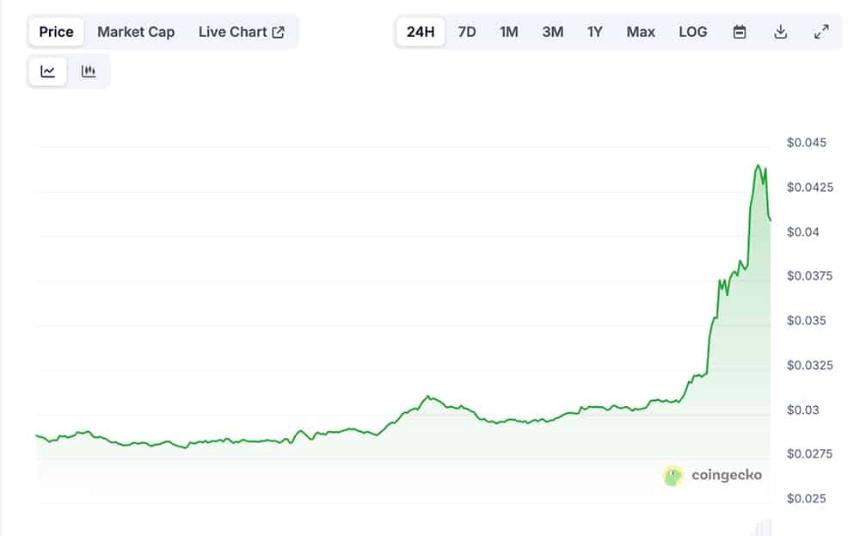Image resolution: width=860 pixels, height=536 pixels.
Task: Click the $0.045 y-axis label
Action: coord(806,143)
